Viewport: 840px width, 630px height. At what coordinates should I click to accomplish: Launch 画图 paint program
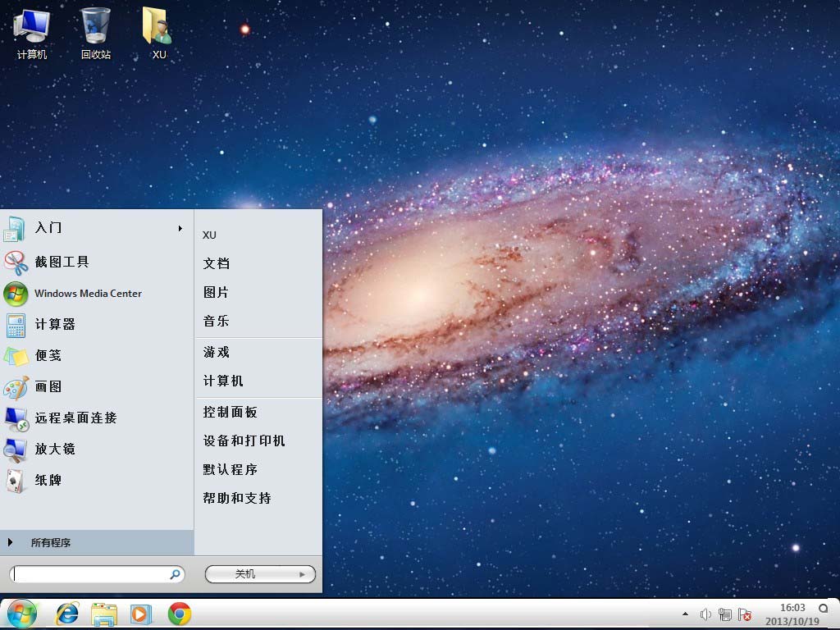48,387
